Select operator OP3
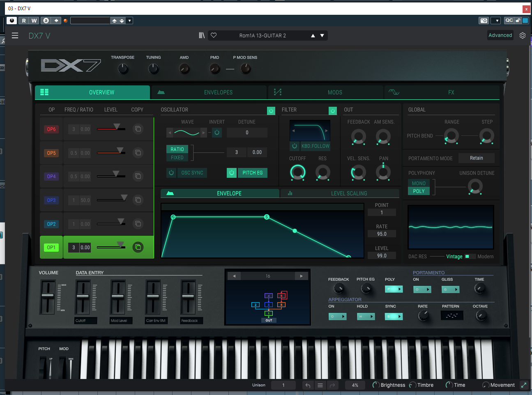Viewport: 532px width, 395px height. 51,200
